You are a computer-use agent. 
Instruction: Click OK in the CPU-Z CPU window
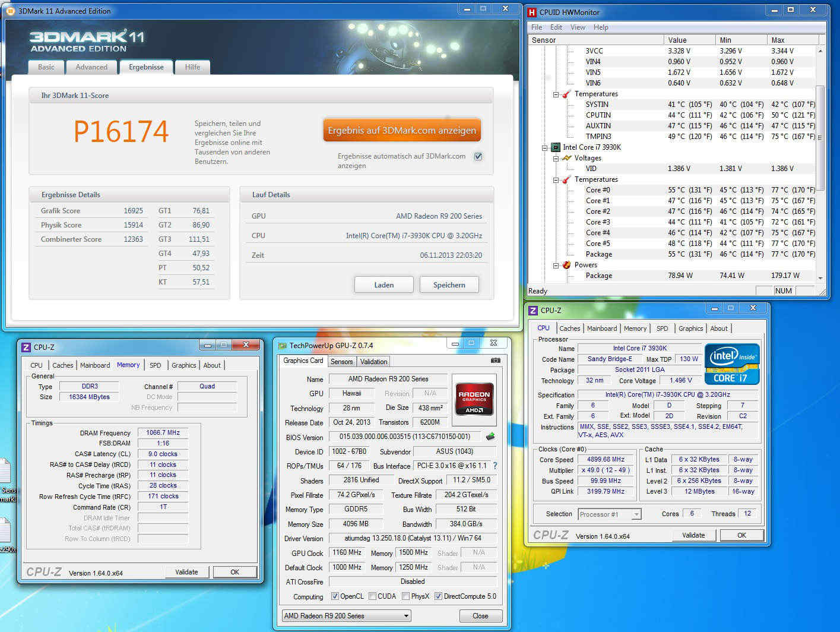point(741,535)
